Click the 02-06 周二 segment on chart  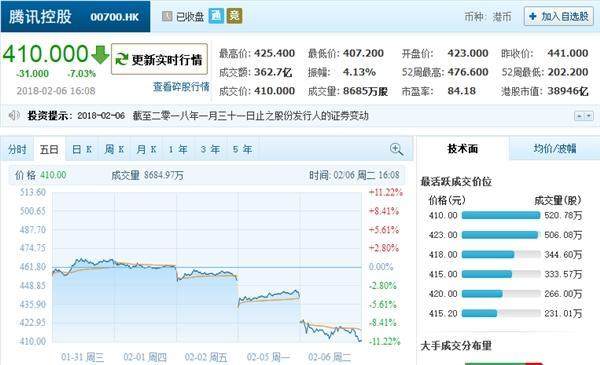(x=331, y=267)
